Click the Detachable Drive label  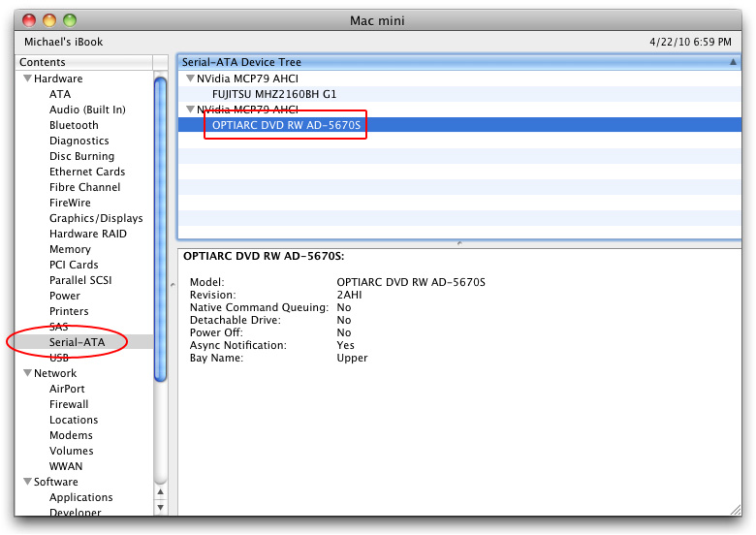(x=235, y=320)
